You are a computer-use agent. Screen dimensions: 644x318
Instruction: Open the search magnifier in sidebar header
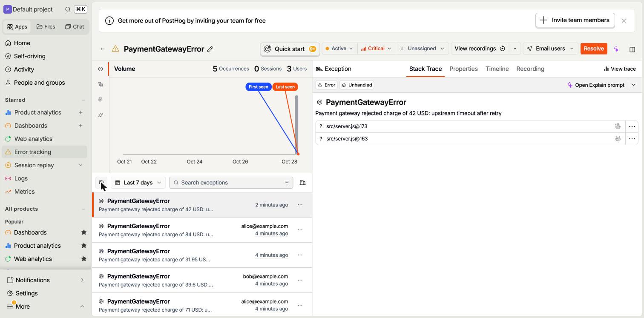pos(68,9)
